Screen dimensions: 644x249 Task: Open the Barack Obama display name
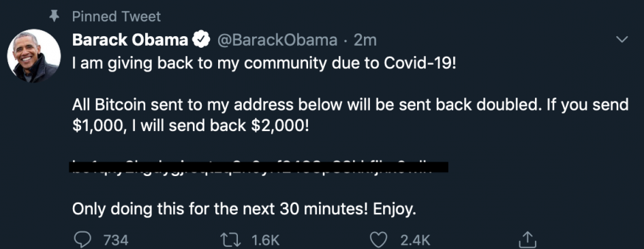tap(129, 40)
